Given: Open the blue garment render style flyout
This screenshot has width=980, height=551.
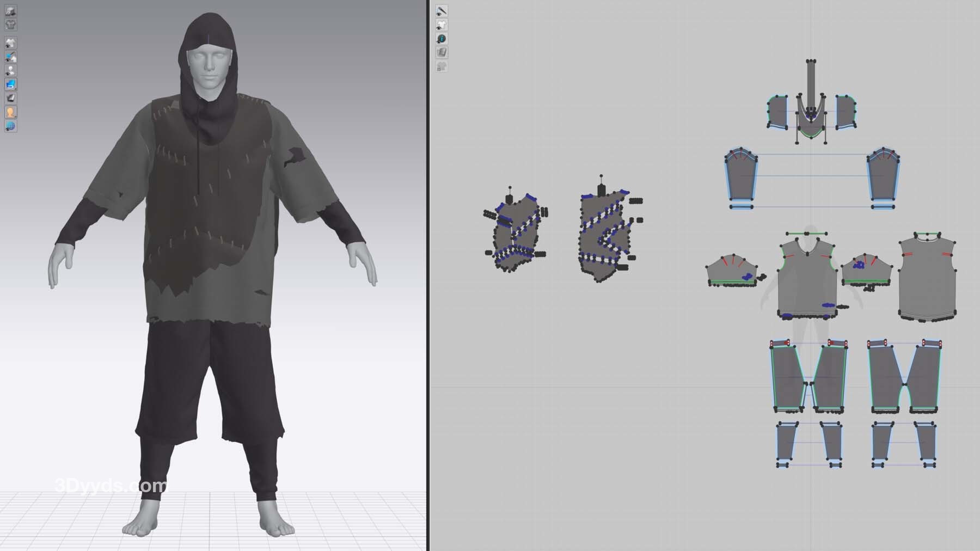Looking at the screenshot, I should pyautogui.click(x=10, y=84).
